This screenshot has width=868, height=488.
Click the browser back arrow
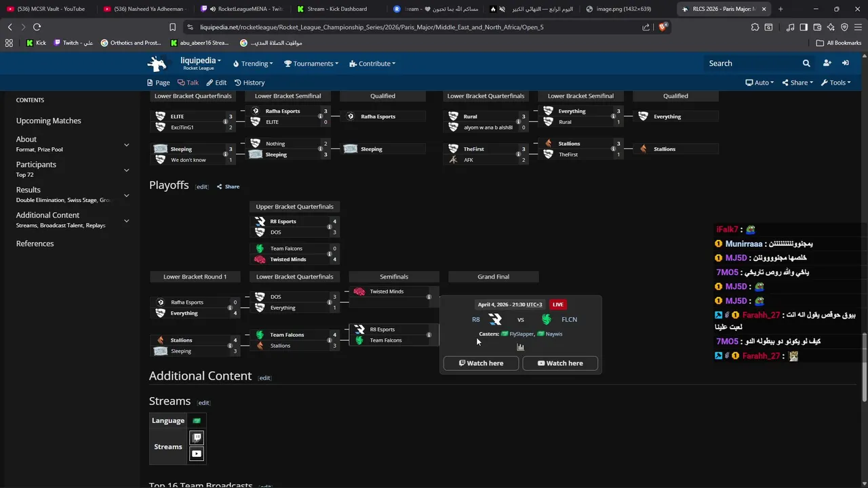9,27
